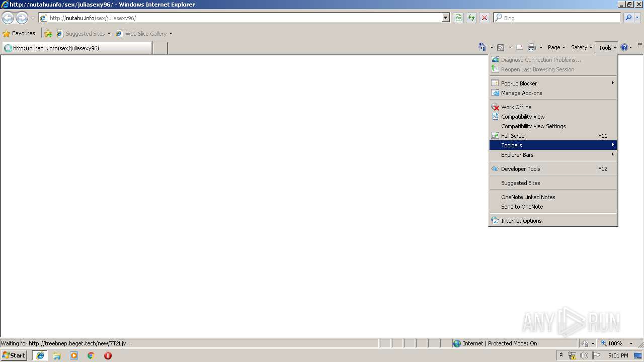Click the volume speaker tray icon
The height and width of the screenshot is (362, 644).
[584, 355]
